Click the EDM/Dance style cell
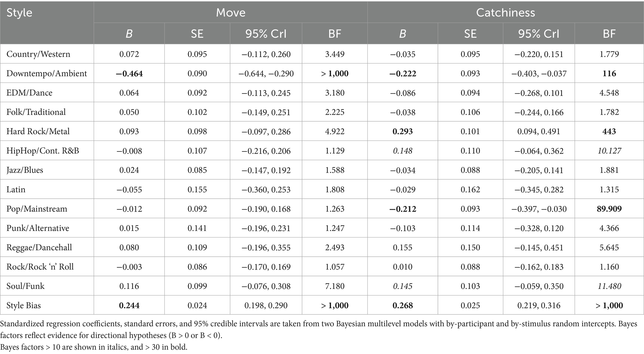 pos(29,93)
